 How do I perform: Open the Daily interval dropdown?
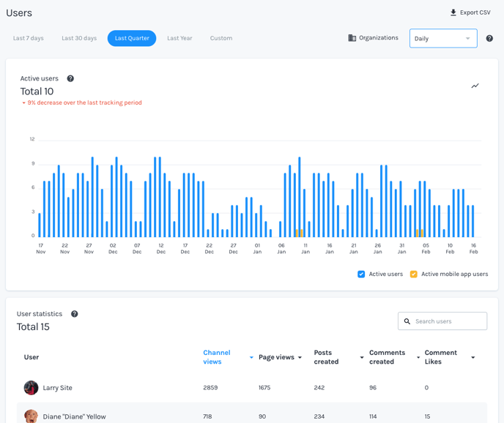click(442, 39)
